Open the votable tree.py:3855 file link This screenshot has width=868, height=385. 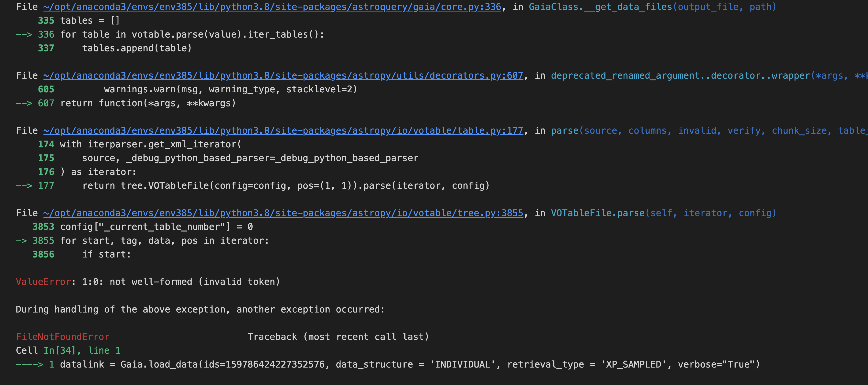[x=283, y=213]
